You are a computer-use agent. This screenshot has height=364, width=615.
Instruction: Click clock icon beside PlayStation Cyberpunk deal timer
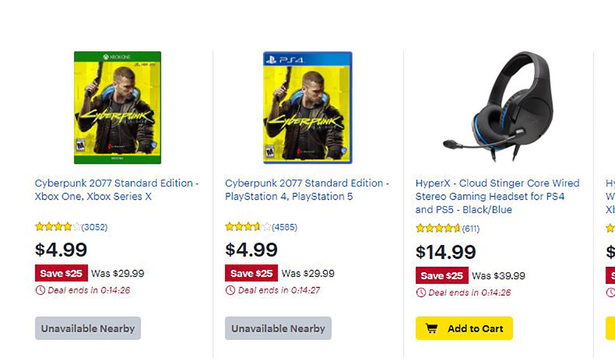(230, 290)
